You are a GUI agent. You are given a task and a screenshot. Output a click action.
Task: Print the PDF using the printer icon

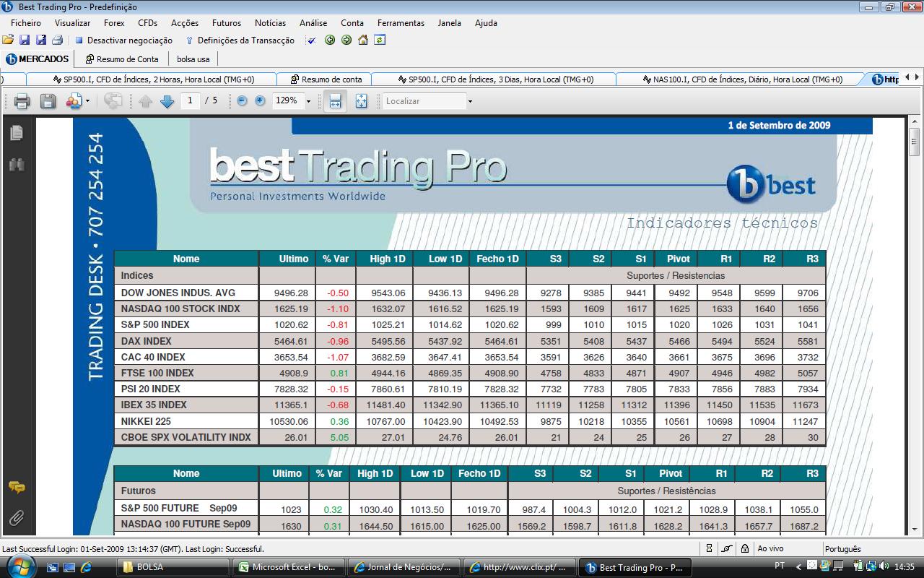[x=22, y=101]
